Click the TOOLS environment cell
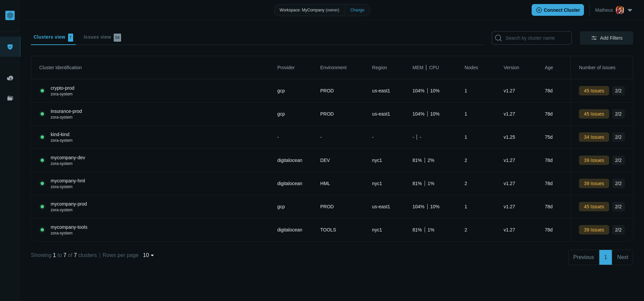 click(328, 230)
